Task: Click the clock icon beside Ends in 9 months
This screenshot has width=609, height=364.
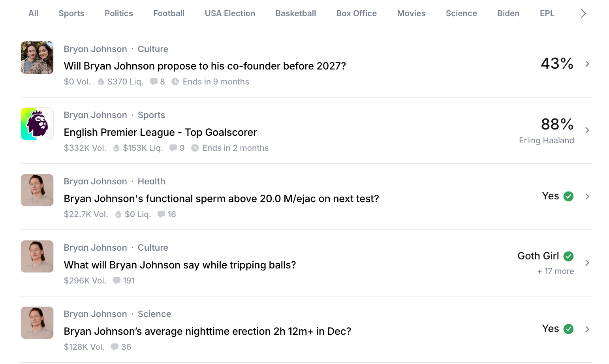Action: point(175,82)
